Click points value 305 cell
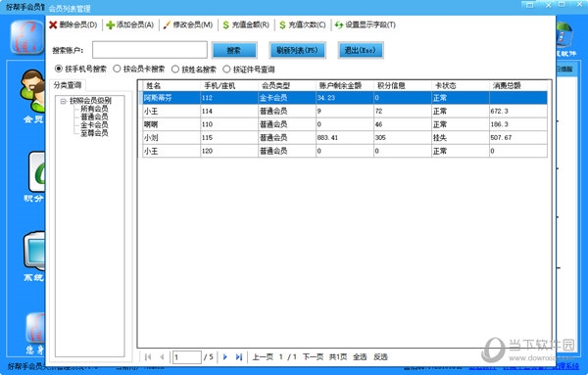The width and height of the screenshot is (588, 375). pos(403,137)
